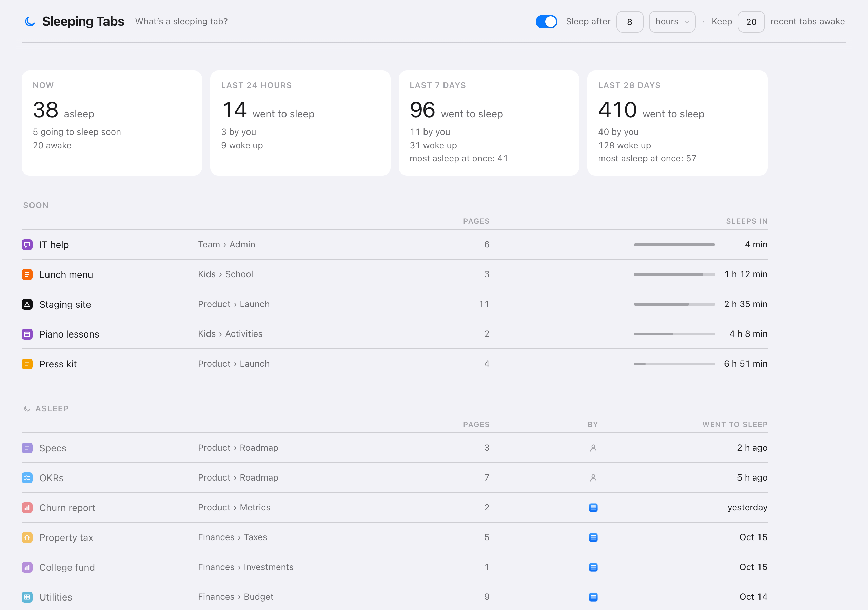Click the IT help sleep progress bar
Viewport: 868px width, 610px height.
674,245
